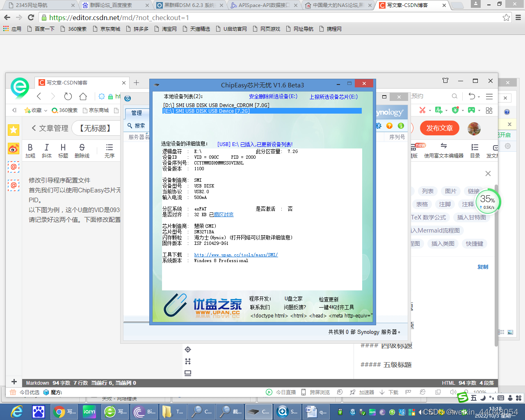Insert an unordered list with 无序 tool
This screenshot has height=420, width=525.
click(x=110, y=151)
